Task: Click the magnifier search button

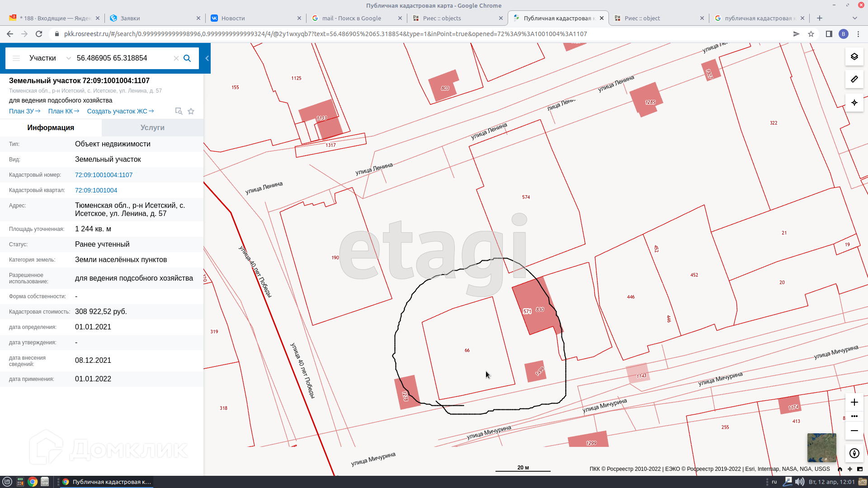Action: click(187, 58)
